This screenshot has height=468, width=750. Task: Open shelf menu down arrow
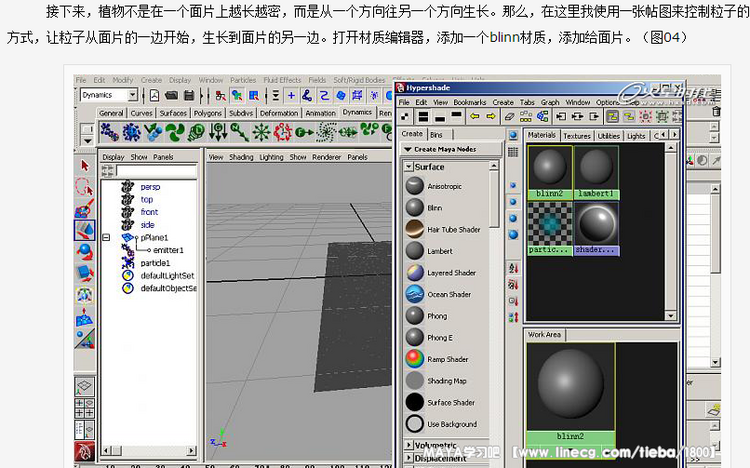(88, 141)
